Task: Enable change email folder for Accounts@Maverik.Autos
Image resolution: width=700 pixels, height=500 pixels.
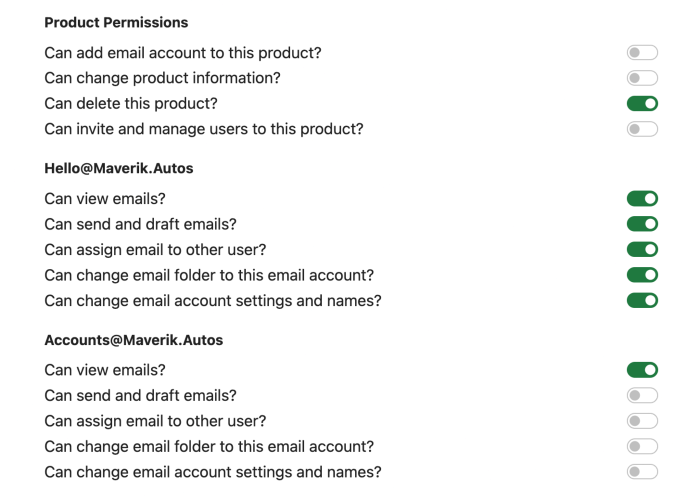Action: [642, 446]
